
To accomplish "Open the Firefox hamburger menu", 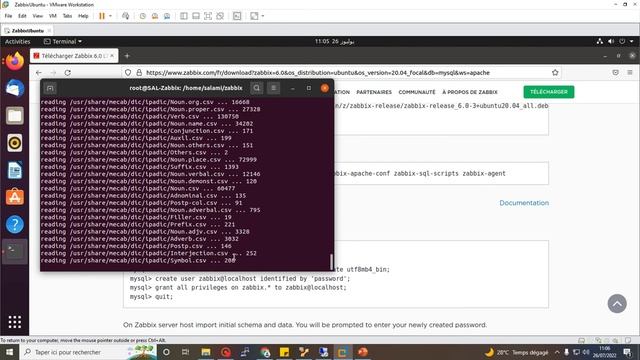I will (x=630, y=73).
